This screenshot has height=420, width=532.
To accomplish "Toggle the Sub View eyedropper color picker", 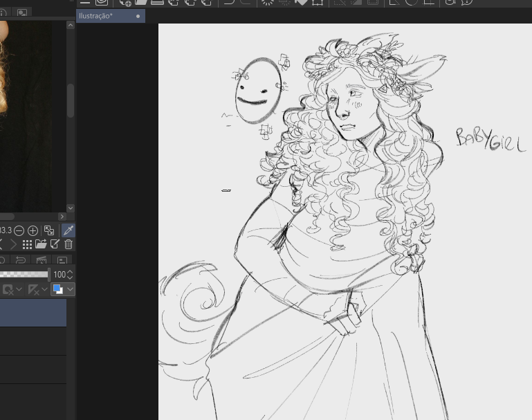I will point(68,230).
